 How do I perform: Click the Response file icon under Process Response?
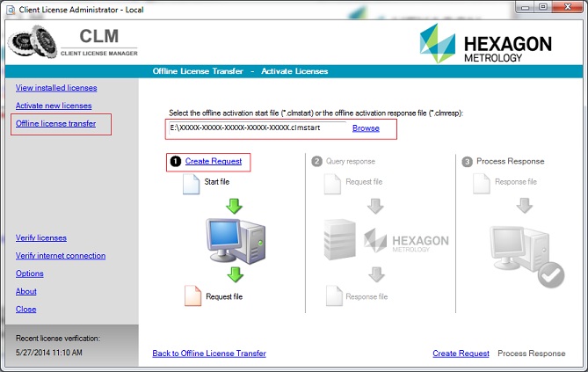482,183
